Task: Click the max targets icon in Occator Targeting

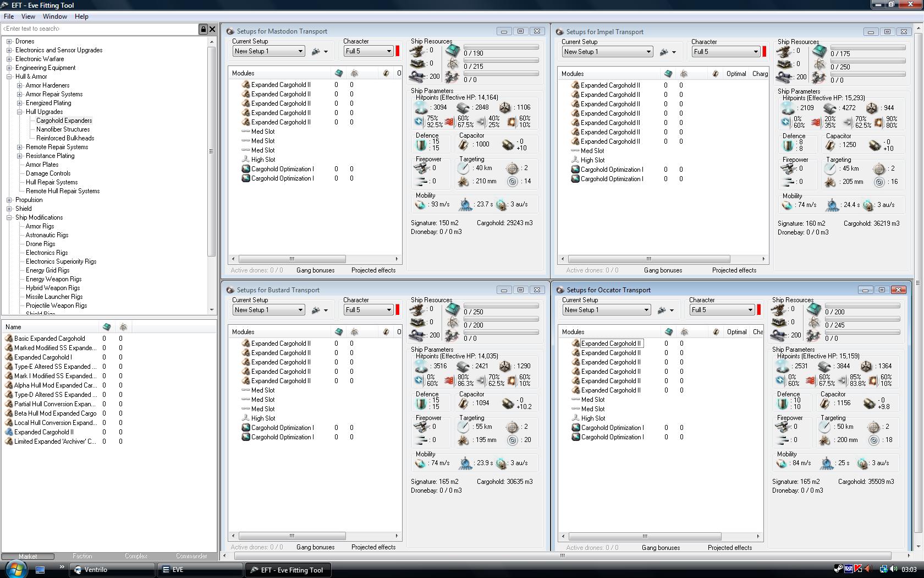Action: [874, 427]
